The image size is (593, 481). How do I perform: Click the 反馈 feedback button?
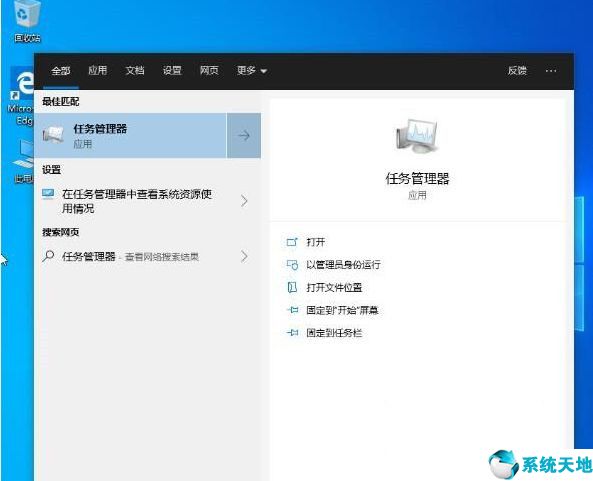517,70
